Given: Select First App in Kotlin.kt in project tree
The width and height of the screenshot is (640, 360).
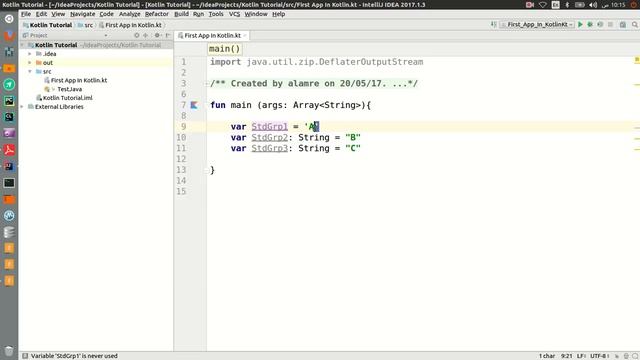Looking at the screenshot, I should point(79,80).
